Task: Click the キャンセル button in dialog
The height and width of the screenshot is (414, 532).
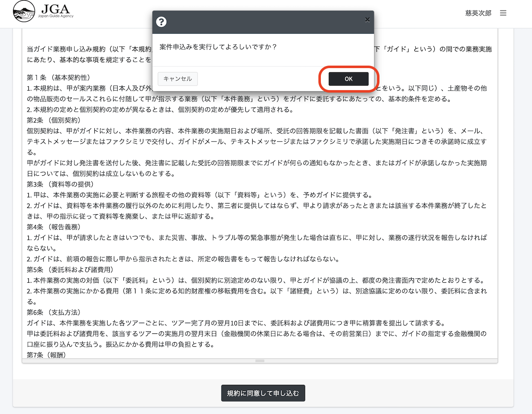Action: [177, 78]
